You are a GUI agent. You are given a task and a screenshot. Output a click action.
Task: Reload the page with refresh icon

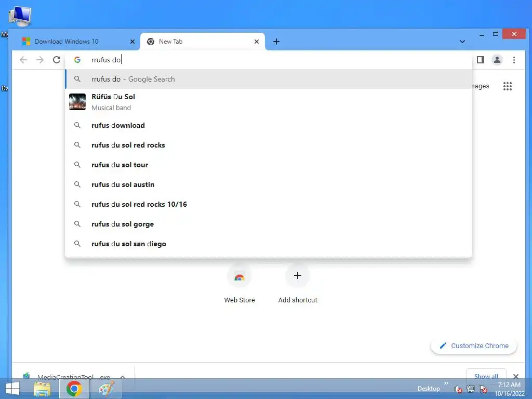[57, 60]
